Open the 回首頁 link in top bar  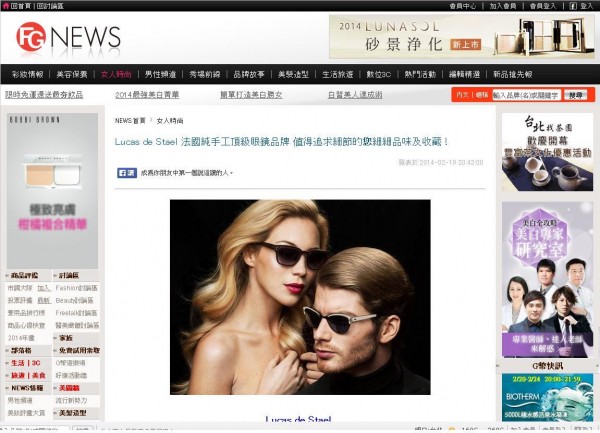[21, 6]
